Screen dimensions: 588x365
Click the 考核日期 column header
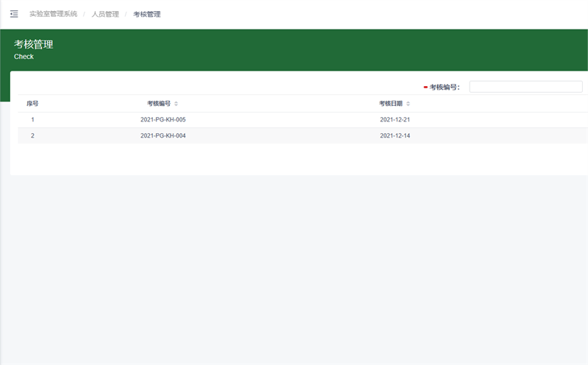point(390,104)
